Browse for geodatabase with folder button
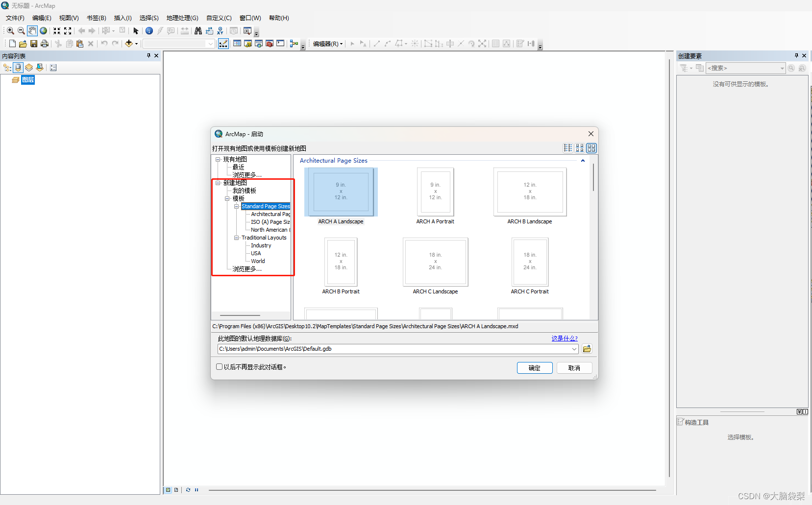This screenshot has height=505, width=812. tap(587, 349)
